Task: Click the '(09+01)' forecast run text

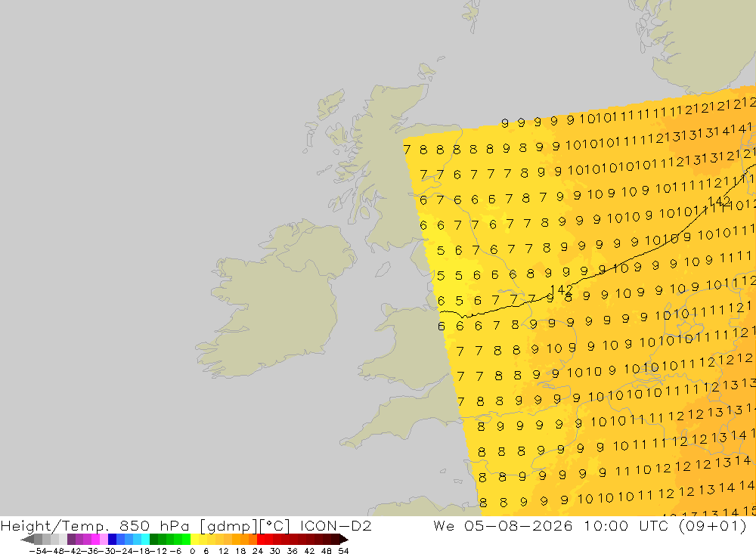Action: [x=713, y=525]
